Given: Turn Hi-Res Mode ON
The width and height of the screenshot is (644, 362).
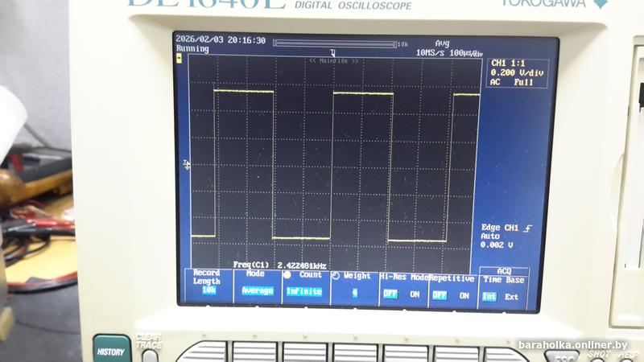Looking at the screenshot, I should click(x=415, y=294).
